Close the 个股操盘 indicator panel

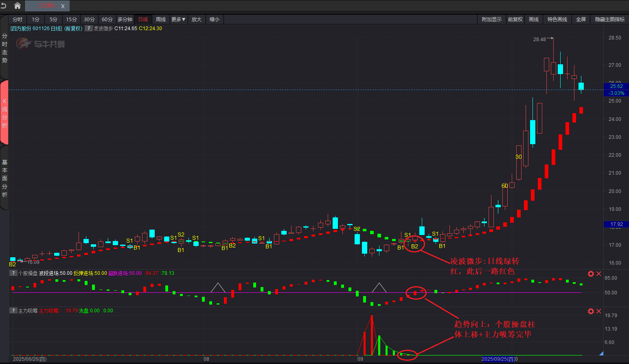599,274
